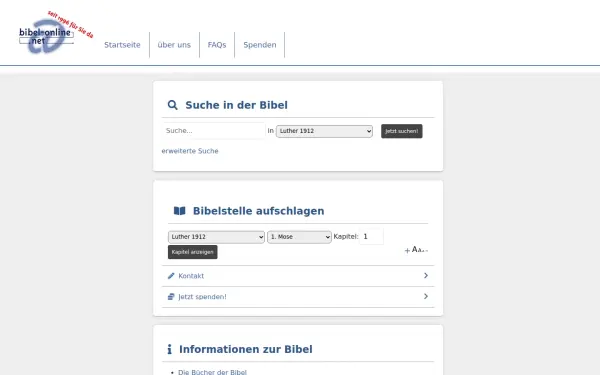600x375 pixels.
Task: Open the translation dropdown under Bibelstelle aufschlagen
Action: 216,237
